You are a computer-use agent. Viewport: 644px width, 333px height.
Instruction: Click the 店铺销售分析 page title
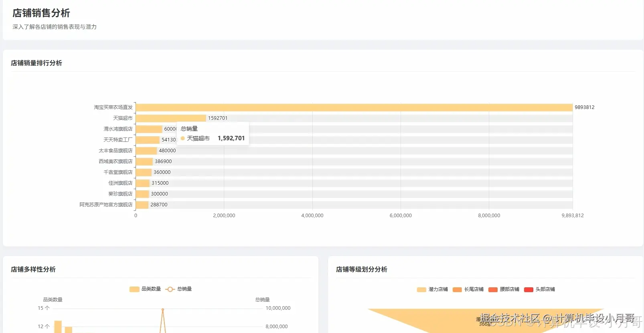tap(41, 13)
